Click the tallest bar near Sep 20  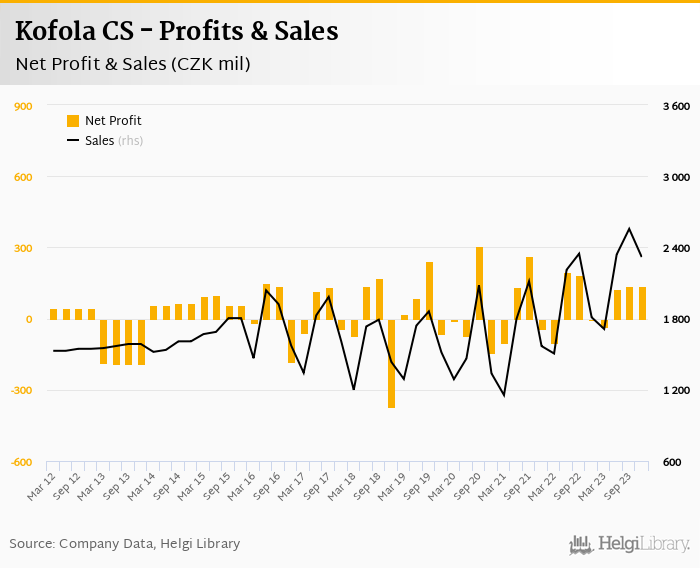click(479, 283)
